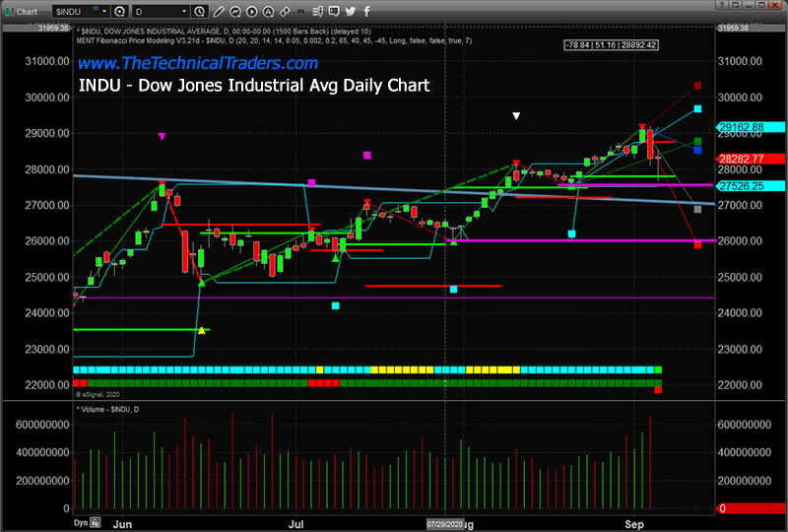Click the eSignal 2020 copyright text
Viewport: 788px width, 532px height.
98,395
